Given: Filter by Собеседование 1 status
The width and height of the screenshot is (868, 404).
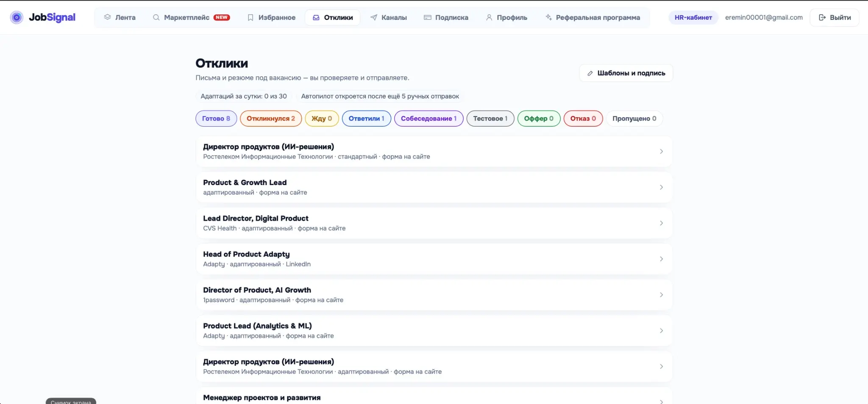Looking at the screenshot, I should coord(429,119).
